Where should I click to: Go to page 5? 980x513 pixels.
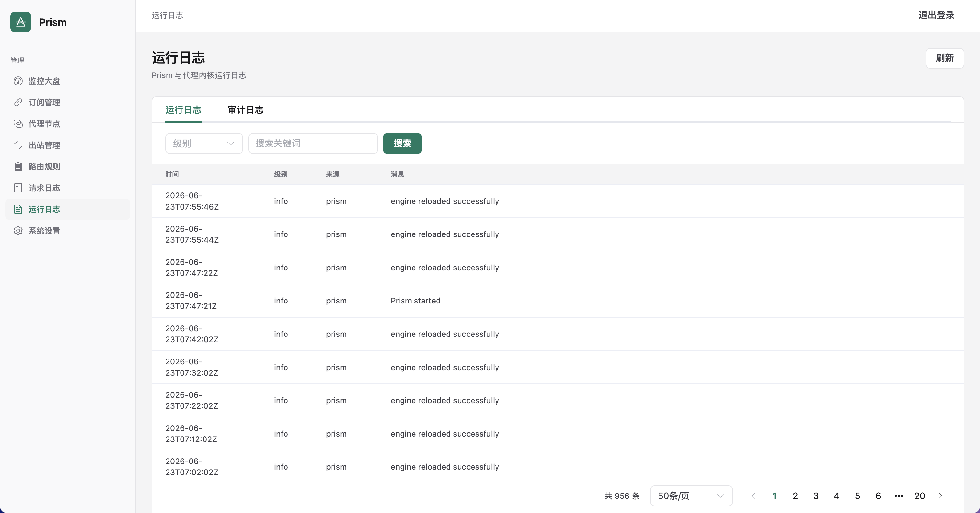point(857,496)
